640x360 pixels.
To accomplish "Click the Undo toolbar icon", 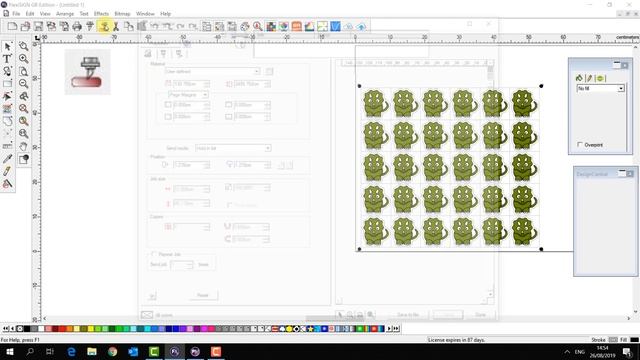I will pos(154,27).
